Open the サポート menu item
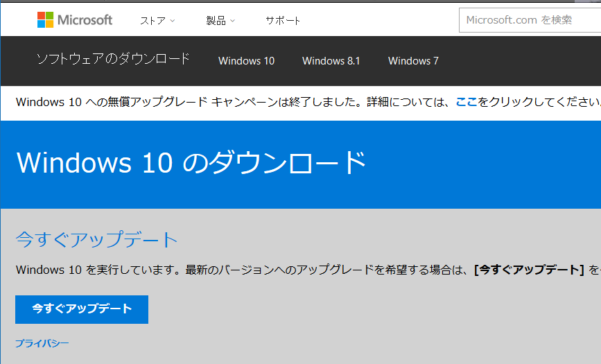Viewport: 601px width, 364px height. coord(283,21)
